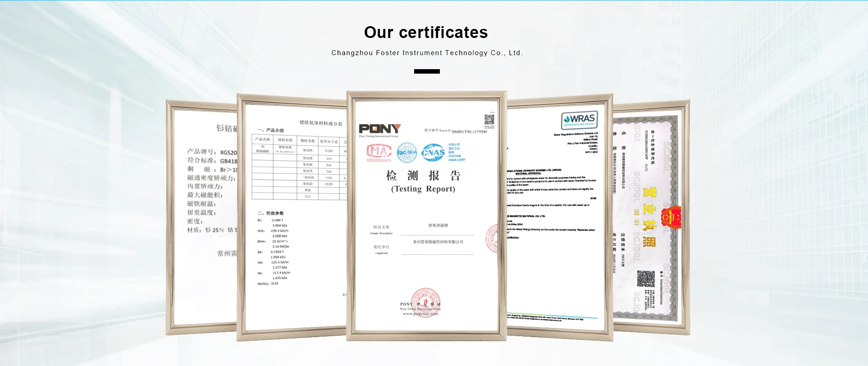Click the round red stamp above ponytest.com
The image size is (868, 366).
pos(425,302)
